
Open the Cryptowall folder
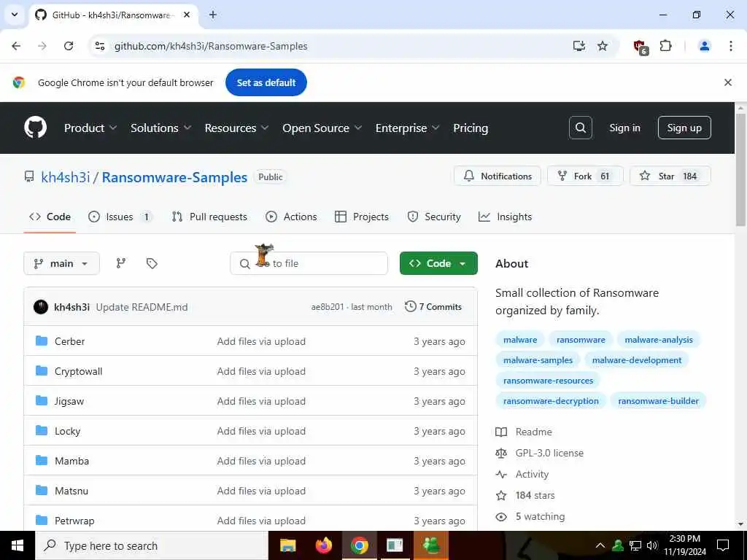[x=79, y=371]
